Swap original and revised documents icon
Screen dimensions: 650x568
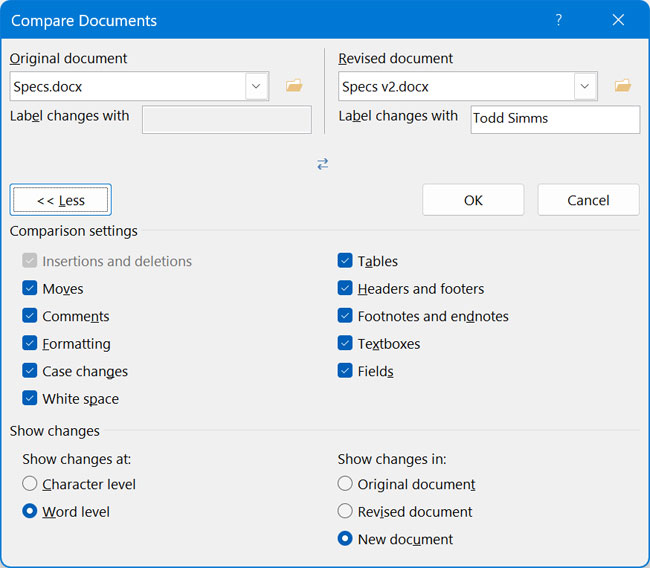coord(323,164)
